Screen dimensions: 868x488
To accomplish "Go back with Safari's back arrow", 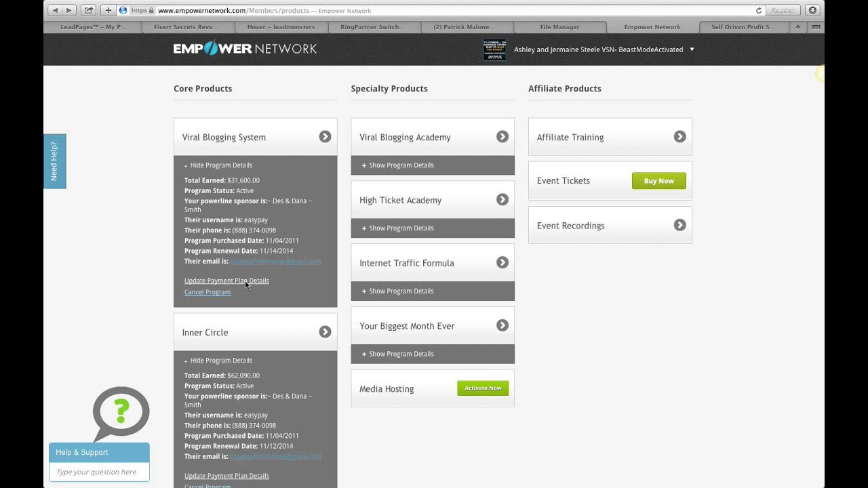I will click(x=54, y=10).
